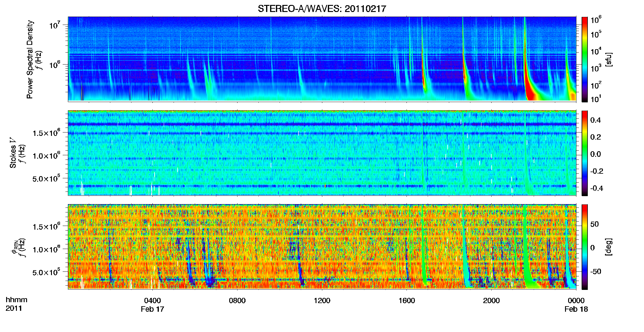The image size is (644, 332).
Task: Click the 10^5 label on sfu colorbar
Action: (596, 34)
